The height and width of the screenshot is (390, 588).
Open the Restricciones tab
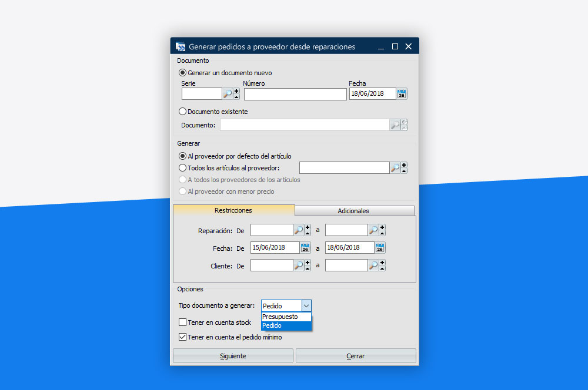(233, 210)
